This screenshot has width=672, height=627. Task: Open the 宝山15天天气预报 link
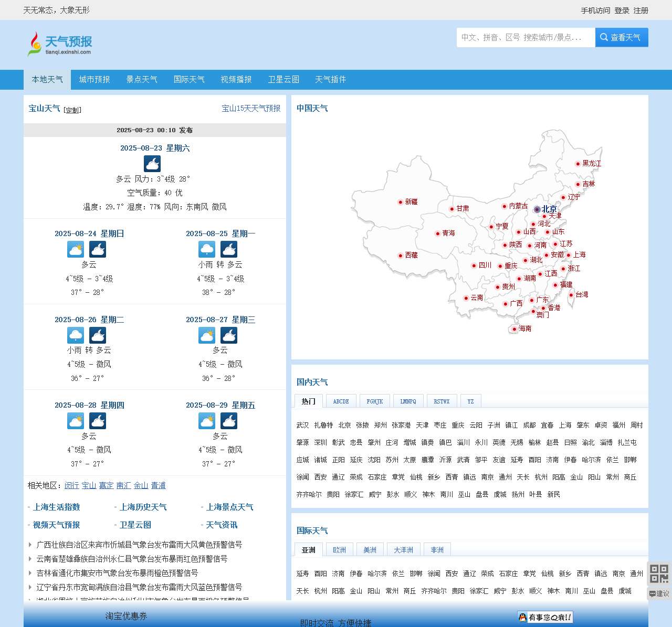(251, 109)
